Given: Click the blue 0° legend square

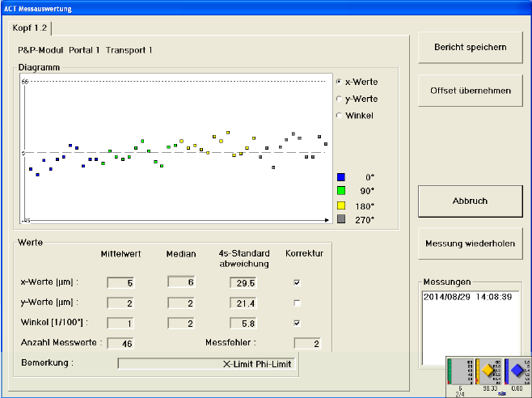Looking at the screenshot, I should (341, 176).
